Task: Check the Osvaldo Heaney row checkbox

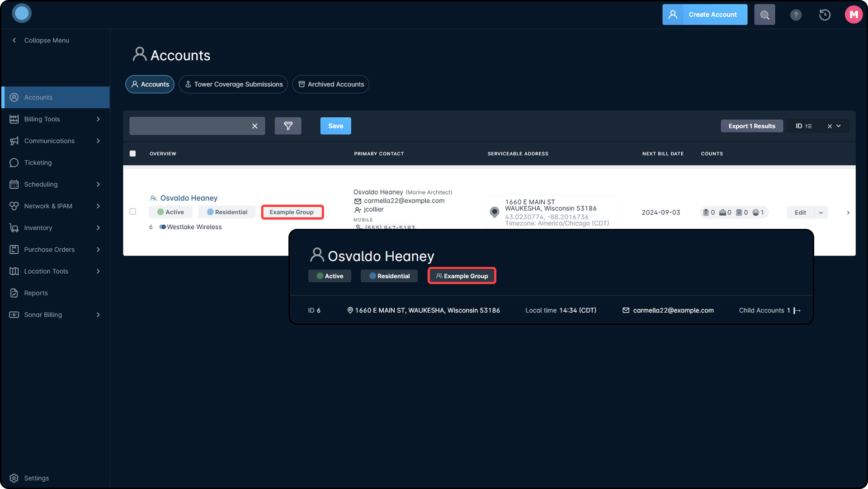Action: tap(132, 211)
